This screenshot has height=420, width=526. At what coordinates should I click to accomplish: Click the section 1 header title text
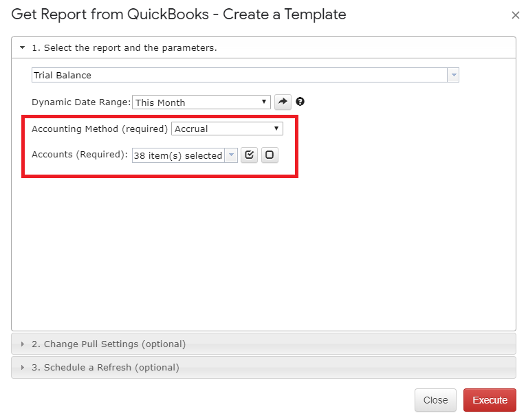[x=124, y=48]
